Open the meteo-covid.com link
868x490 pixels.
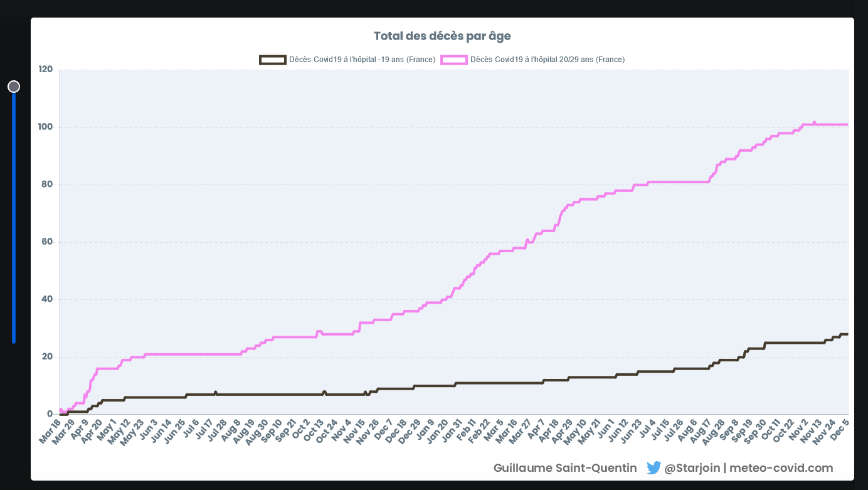(781, 468)
